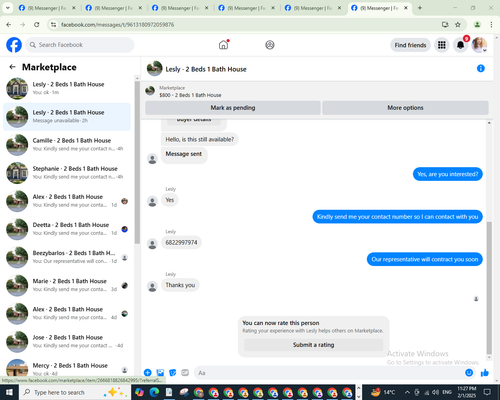Screen dimensions: 500x400
Task: Click the More options button
Action: [x=405, y=108]
